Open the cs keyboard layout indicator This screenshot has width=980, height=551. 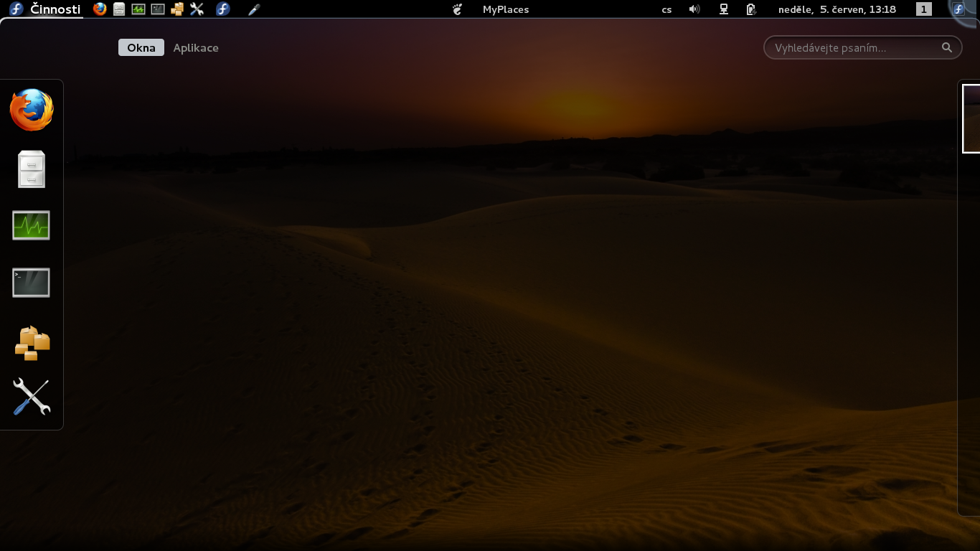[x=666, y=9]
